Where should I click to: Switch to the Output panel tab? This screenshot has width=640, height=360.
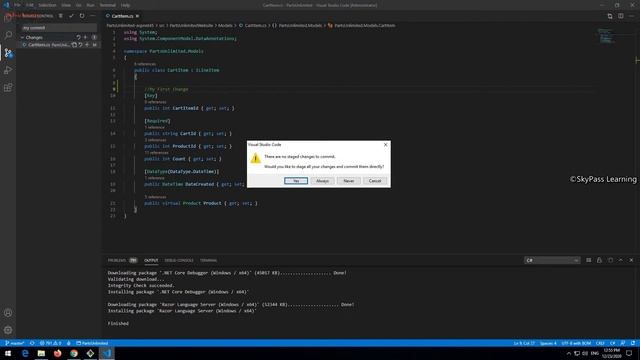coord(151,260)
